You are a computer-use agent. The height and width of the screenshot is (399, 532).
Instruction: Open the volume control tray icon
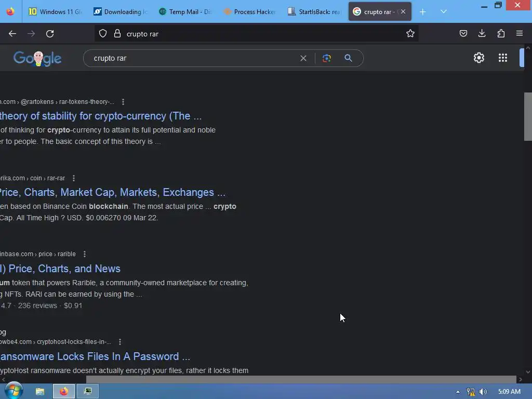click(x=483, y=392)
